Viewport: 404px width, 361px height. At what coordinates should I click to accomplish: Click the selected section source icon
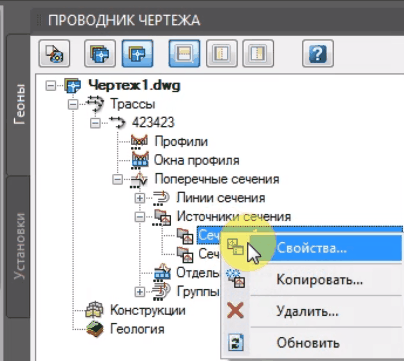(x=185, y=236)
